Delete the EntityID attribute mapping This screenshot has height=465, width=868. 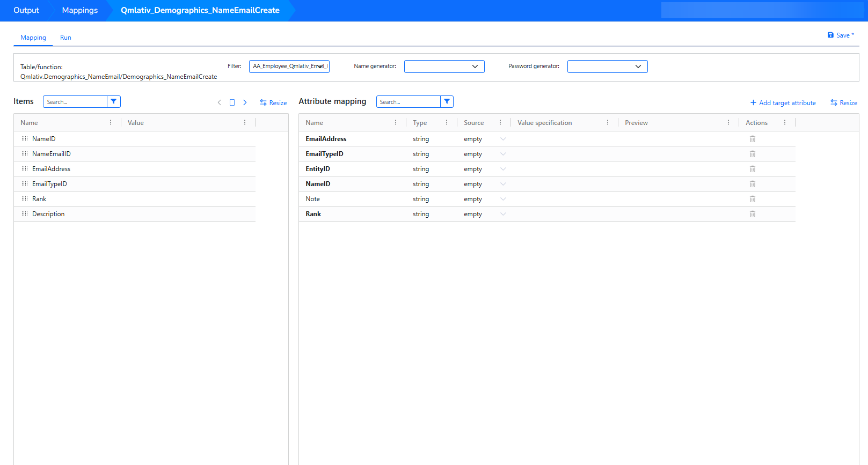(752, 169)
